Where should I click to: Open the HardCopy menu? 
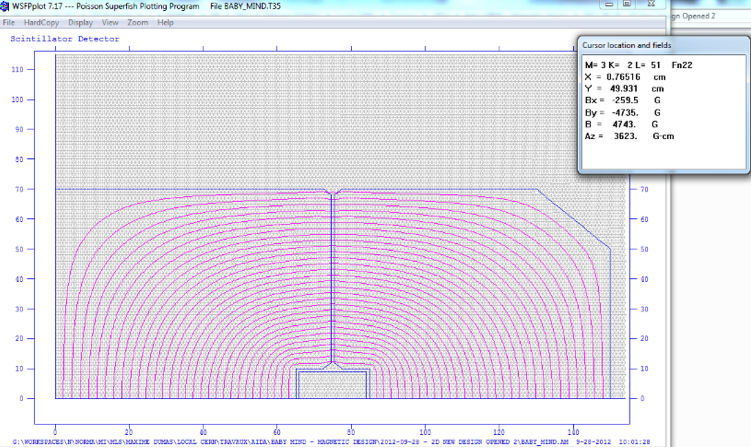pyautogui.click(x=41, y=22)
